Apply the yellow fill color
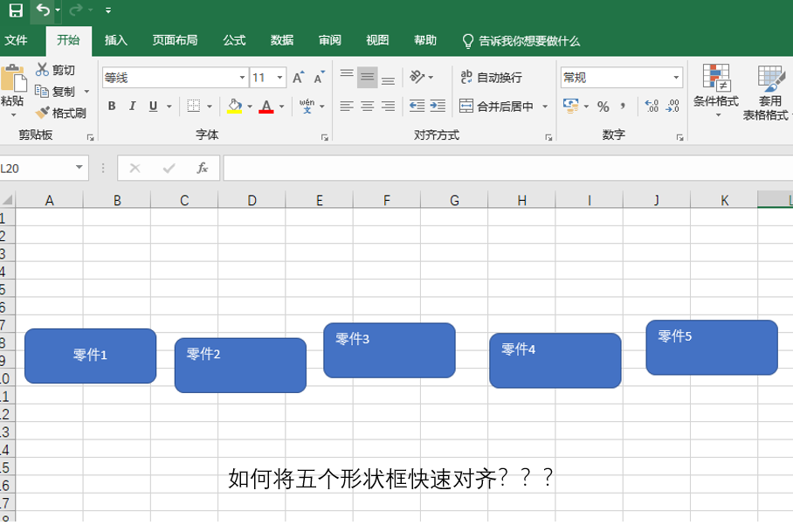The image size is (793, 532). pos(234,106)
